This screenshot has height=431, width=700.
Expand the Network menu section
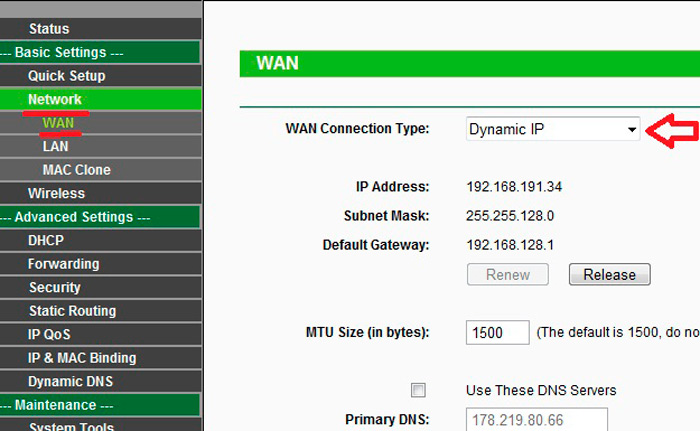tap(55, 100)
